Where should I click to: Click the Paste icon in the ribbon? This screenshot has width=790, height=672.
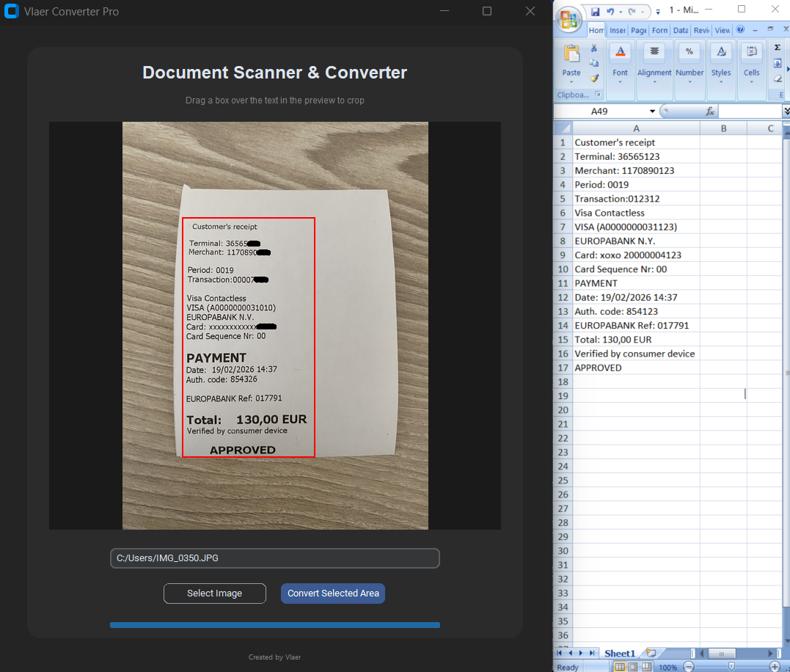(x=571, y=55)
